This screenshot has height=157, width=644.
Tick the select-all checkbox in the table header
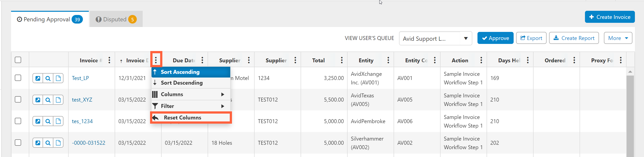pyautogui.click(x=18, y=60)
